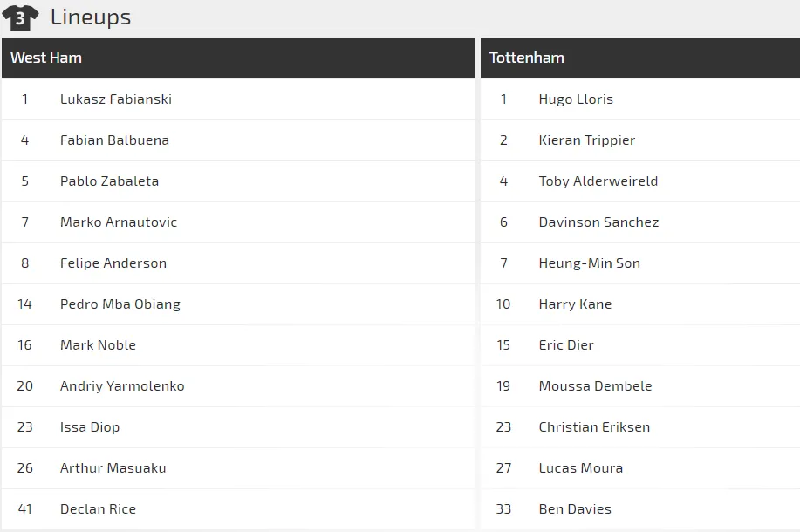The image size is (800, 532).
Task: Click Toby Alderweireld player name
Action: click(x=598, y=181)
